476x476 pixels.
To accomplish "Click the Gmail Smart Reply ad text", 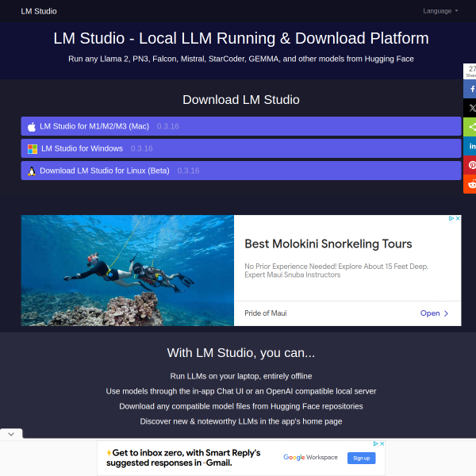I will [183, 458].
